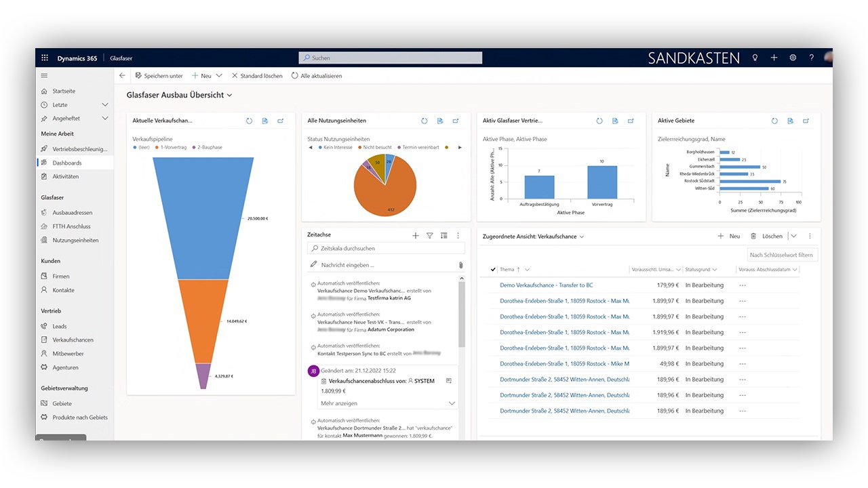The height and width of the screenshot is (488, 868).
Task: Click Alle aktualisieren button
Action: pos(317,76)
